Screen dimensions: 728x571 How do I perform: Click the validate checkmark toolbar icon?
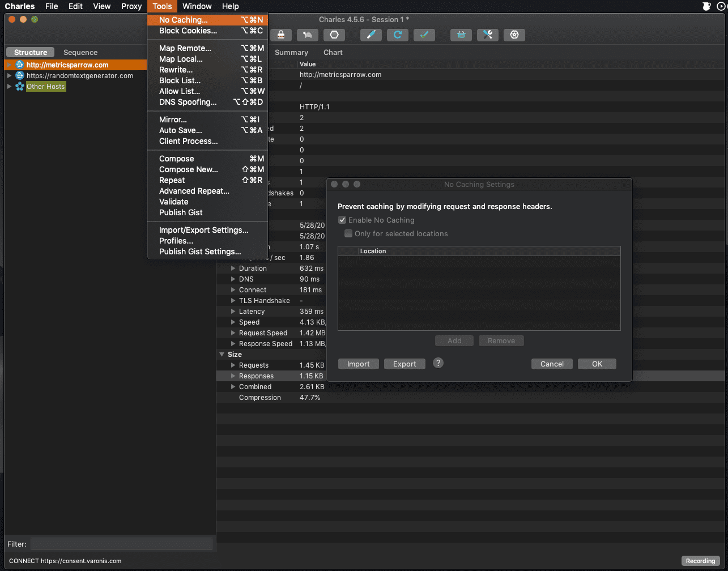[424, 35]
